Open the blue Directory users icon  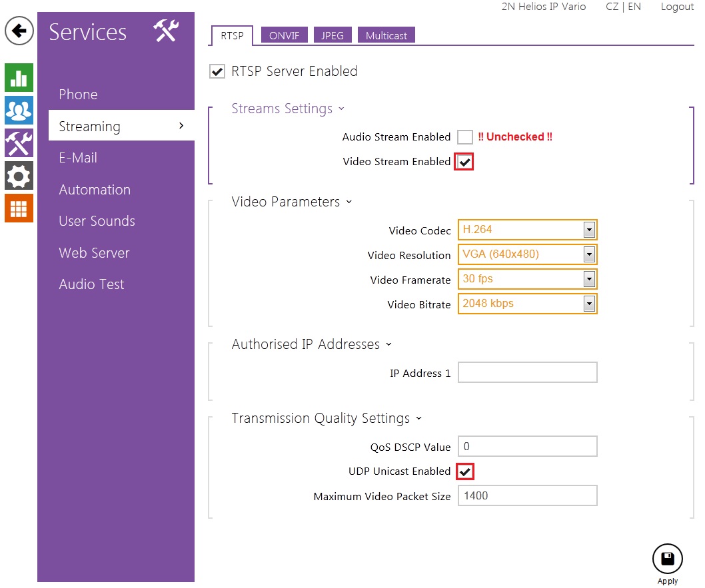click(19, 110)
